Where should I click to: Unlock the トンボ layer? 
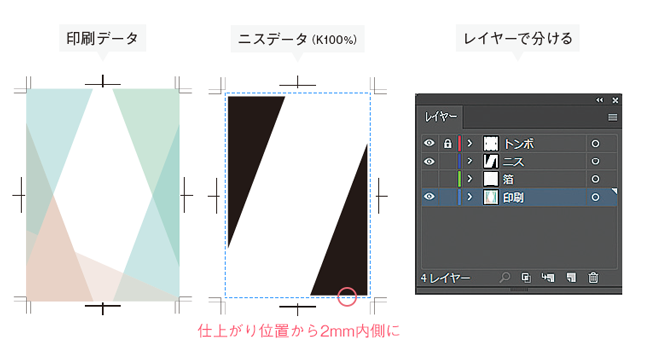447,144
